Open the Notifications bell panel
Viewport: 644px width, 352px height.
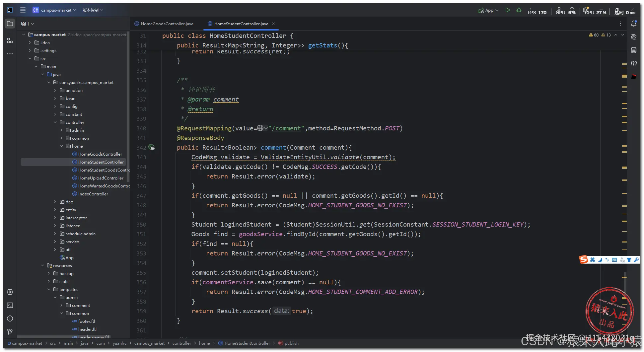(634, 24)
